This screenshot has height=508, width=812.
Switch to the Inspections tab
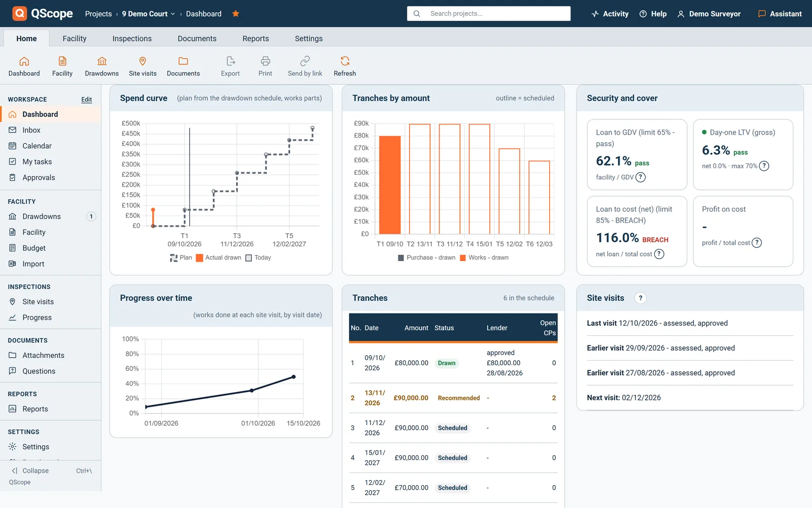[x=132, y=39]
